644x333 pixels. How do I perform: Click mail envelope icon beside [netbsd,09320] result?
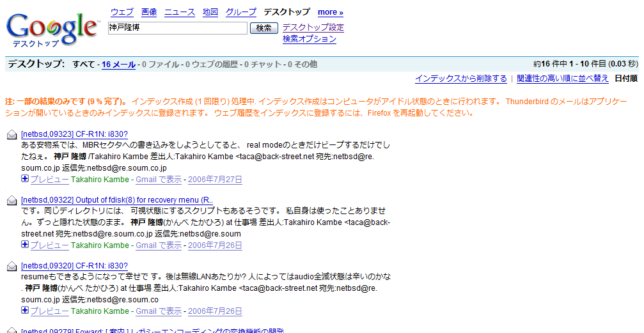pos(12,266)
